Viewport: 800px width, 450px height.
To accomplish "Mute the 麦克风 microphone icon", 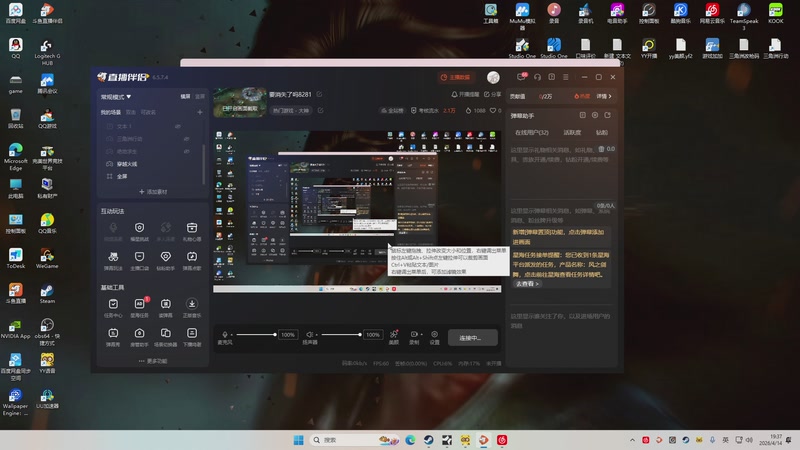I will tap(224, 335).
